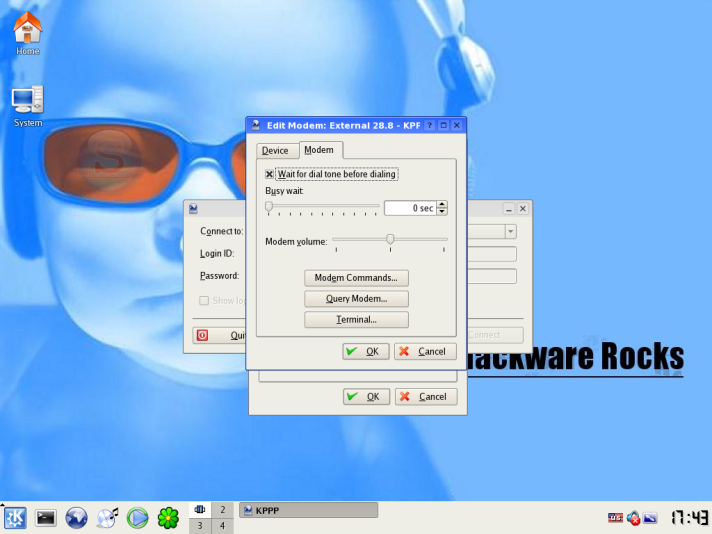Maximize the Edit Modem dialog
The width and height of the screenshot is (712, 534).
point(444,125)
